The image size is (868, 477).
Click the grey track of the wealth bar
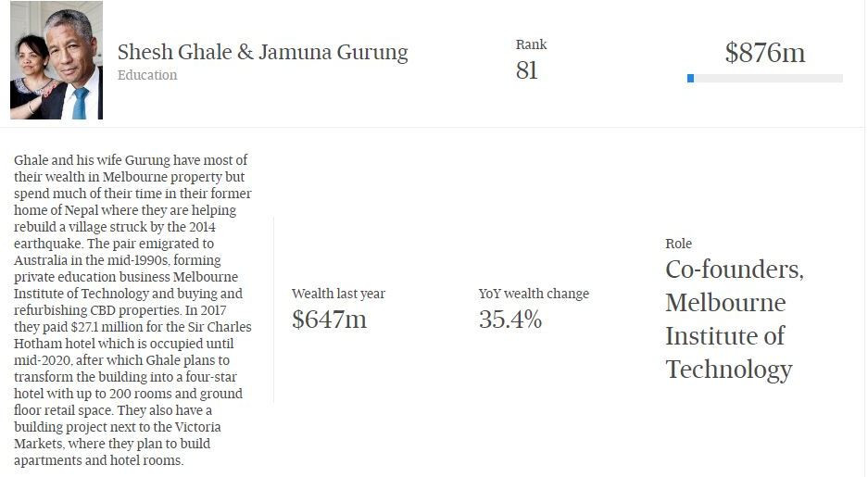(x=769, y=79)
